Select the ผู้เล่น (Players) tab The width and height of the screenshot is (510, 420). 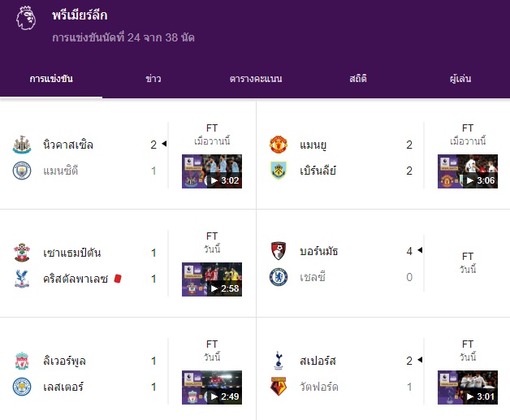(460, 79)
